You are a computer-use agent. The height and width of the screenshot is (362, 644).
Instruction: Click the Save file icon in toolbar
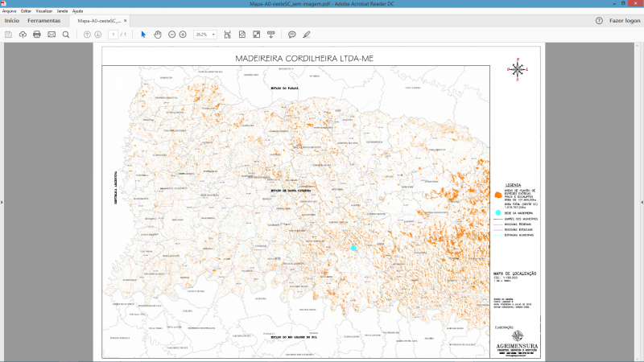point(8,35)
